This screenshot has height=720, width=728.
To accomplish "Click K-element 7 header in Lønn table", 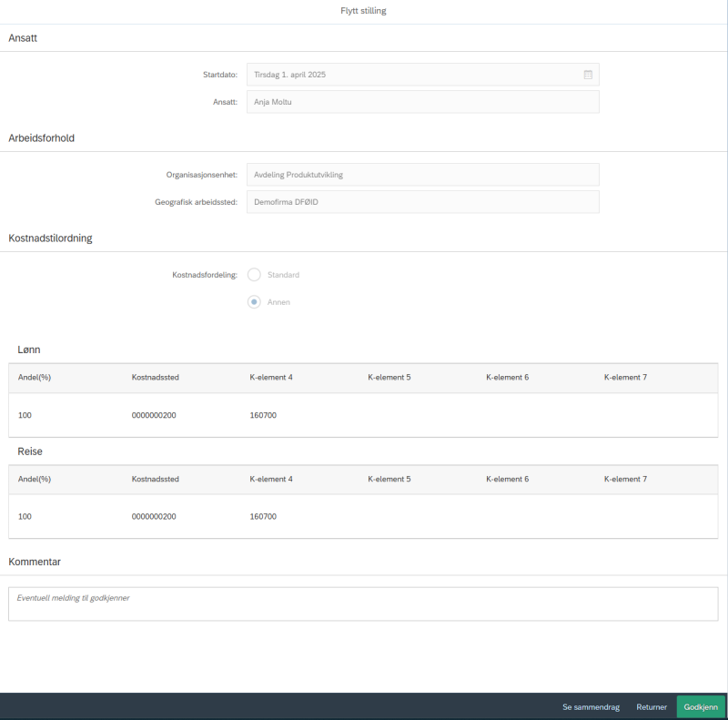I will point(625,377).
